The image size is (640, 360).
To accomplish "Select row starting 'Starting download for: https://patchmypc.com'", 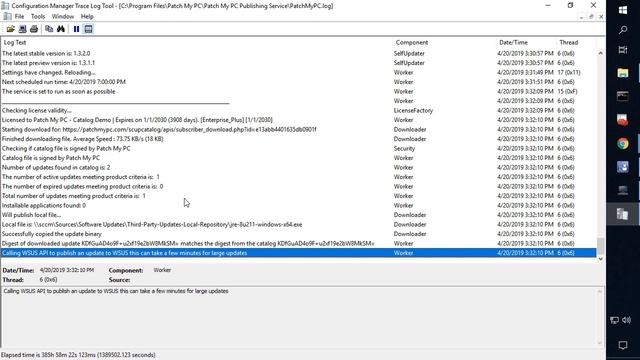I will 298,129.
